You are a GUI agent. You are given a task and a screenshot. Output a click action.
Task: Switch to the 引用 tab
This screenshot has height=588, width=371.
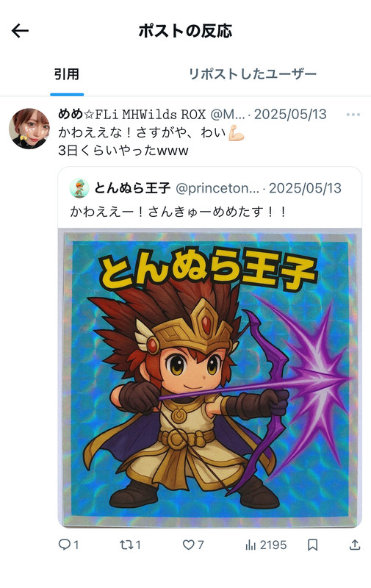67,74
